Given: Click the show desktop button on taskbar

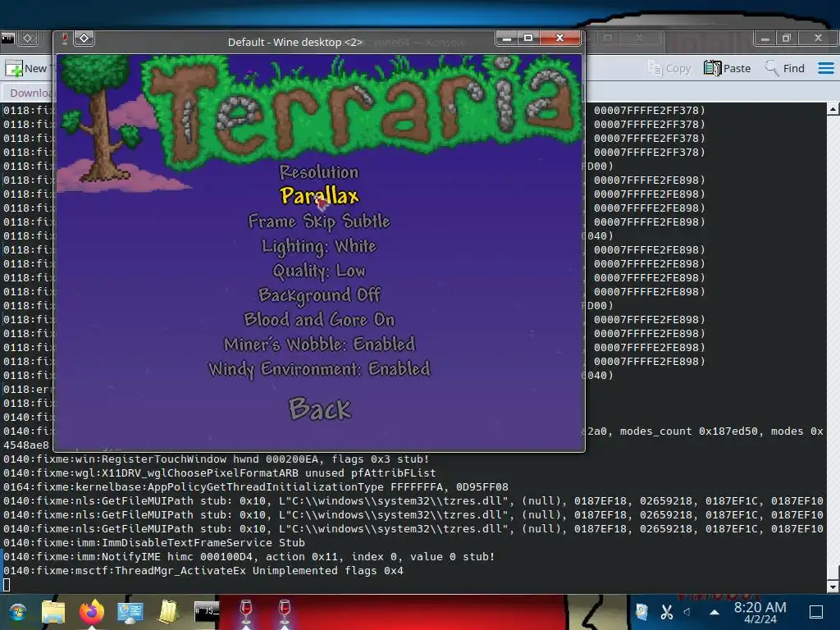Looking at the screenshot, I should [x=816, y=612].
